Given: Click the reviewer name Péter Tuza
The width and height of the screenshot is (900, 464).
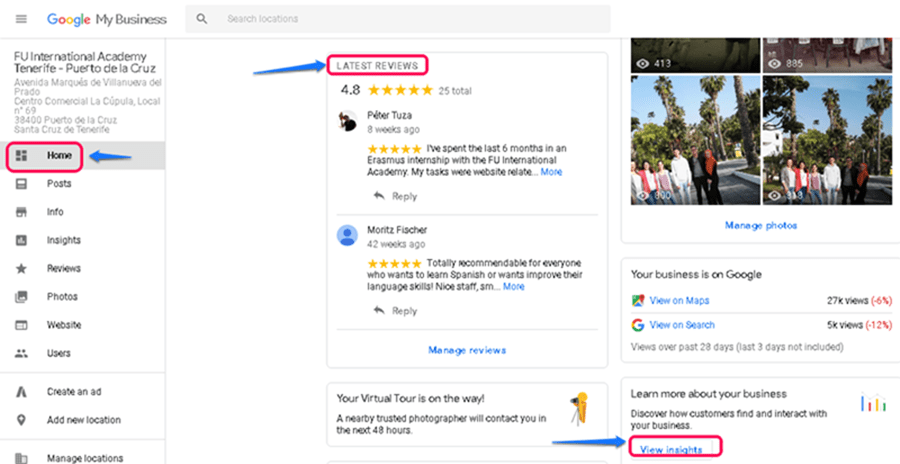Looking at the screenshot, I should coord(389,115).
